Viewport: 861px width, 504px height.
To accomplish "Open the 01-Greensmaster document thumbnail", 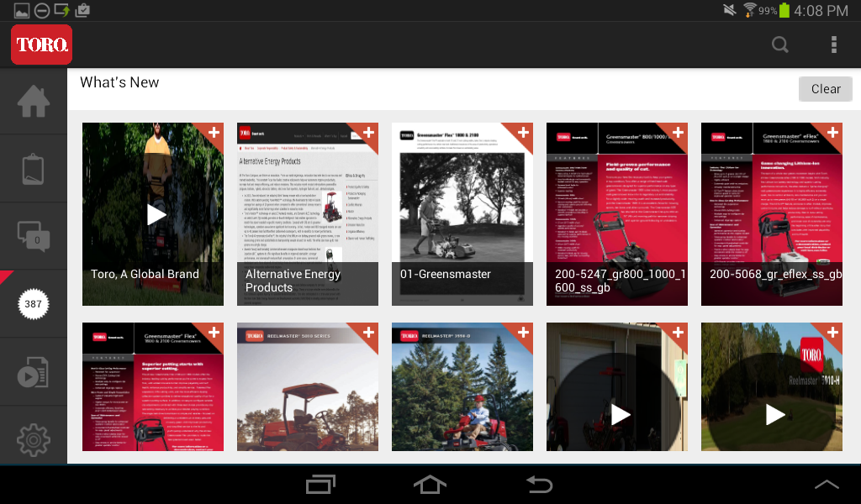I will (x=462, y=214).
